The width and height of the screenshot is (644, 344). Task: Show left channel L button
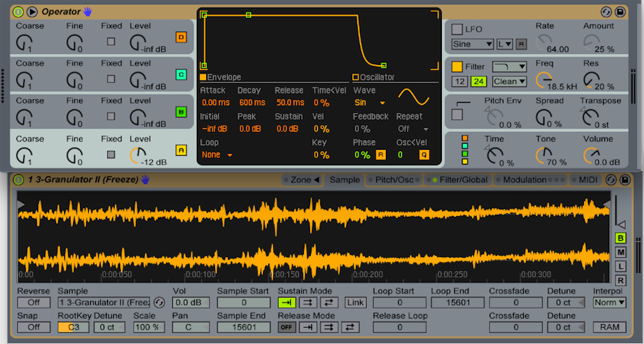621,267
